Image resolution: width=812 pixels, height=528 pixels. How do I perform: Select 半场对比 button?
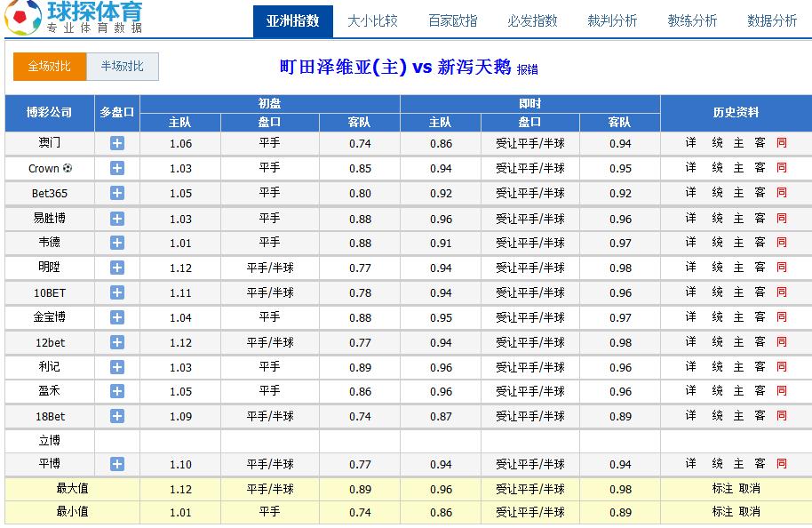pyautogui.click(x=123, y=67)
